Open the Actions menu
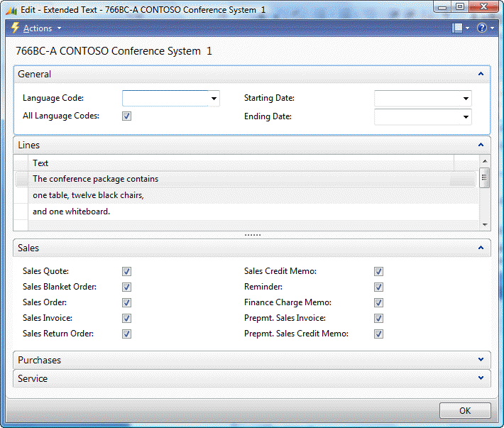This screenshot has width=504, height=428. point(38,28)
